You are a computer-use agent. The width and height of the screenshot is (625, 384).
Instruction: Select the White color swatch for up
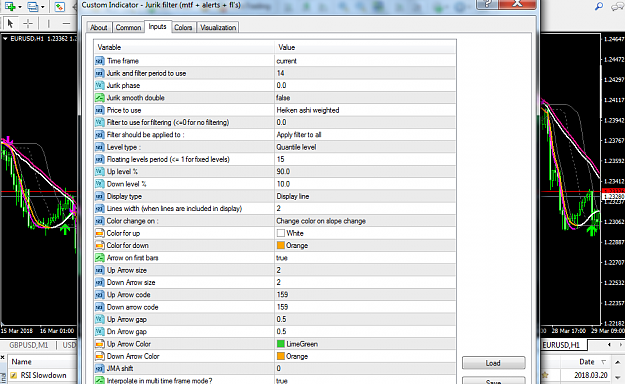tap(281, 233)
